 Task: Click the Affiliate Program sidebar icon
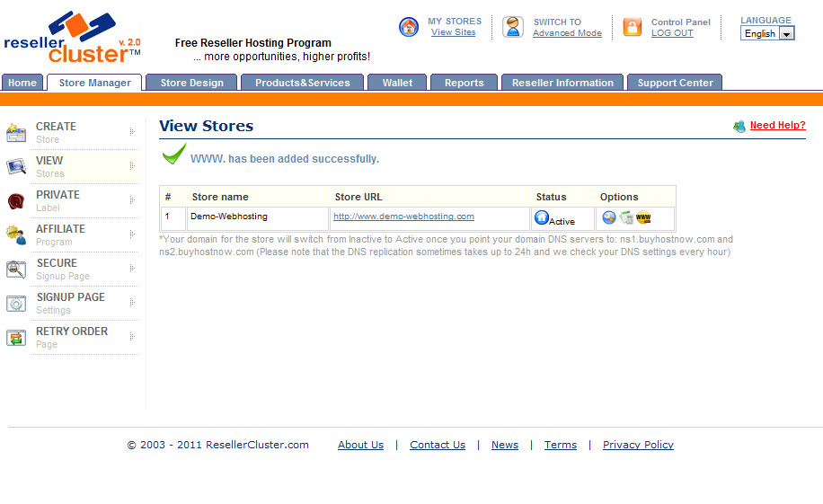coord(16,235)
